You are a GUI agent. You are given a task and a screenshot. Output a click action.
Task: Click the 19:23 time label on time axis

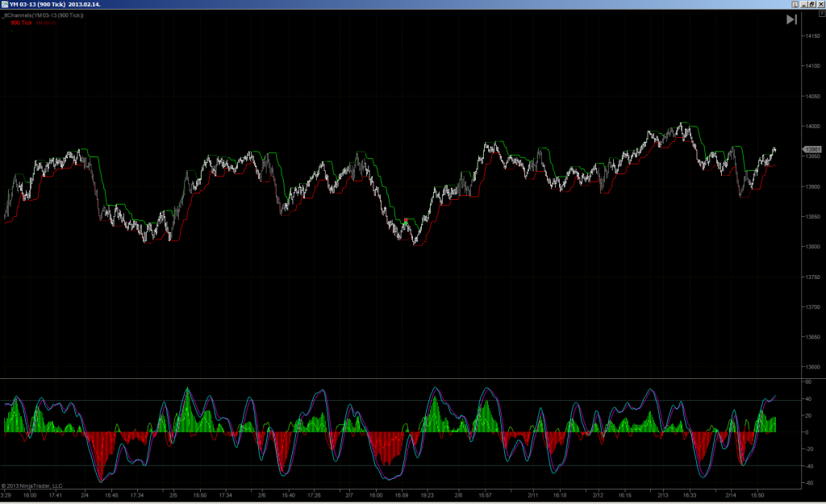pyautogui.click(x=428, y=495)
